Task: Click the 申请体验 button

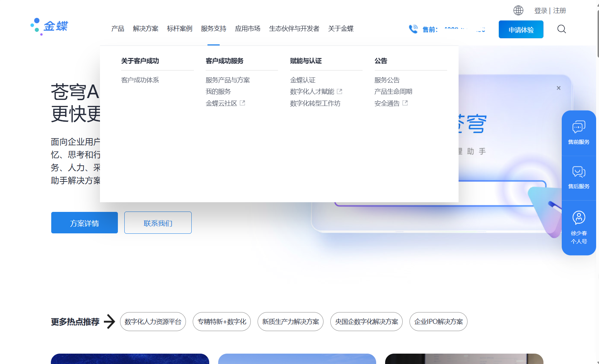Action: pyautogui.click(x=521, y=29)
